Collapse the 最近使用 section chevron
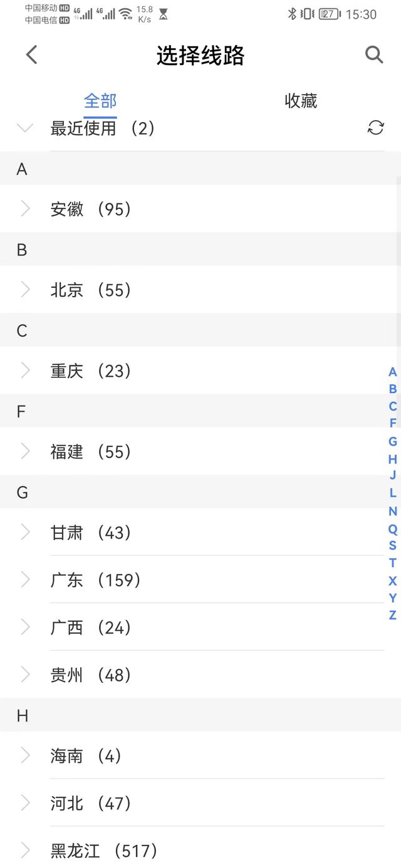Screen dimensions: 401x868 coord(24,128)
